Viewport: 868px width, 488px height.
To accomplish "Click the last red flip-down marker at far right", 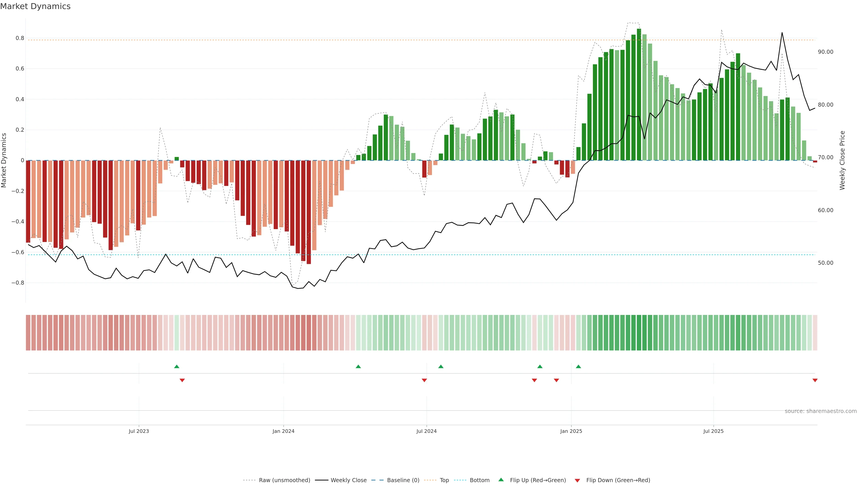I will pos(815,380).
